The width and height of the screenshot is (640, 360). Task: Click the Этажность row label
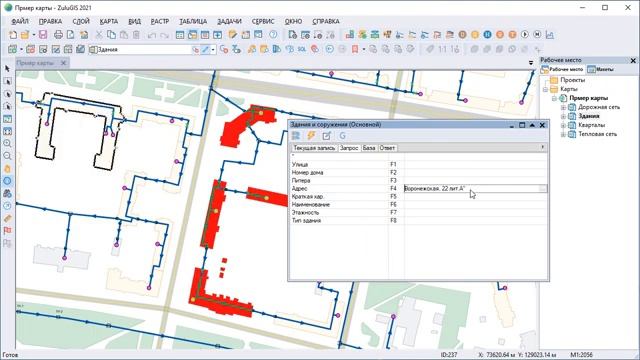(x=305, y=212)
